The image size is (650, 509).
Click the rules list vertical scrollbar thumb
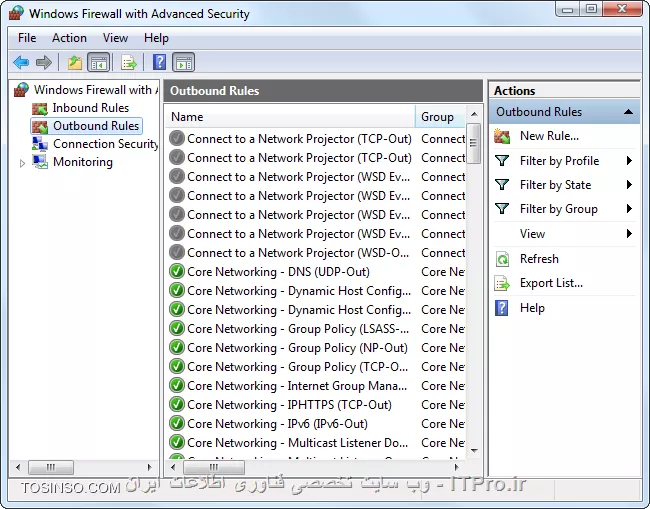474,143
